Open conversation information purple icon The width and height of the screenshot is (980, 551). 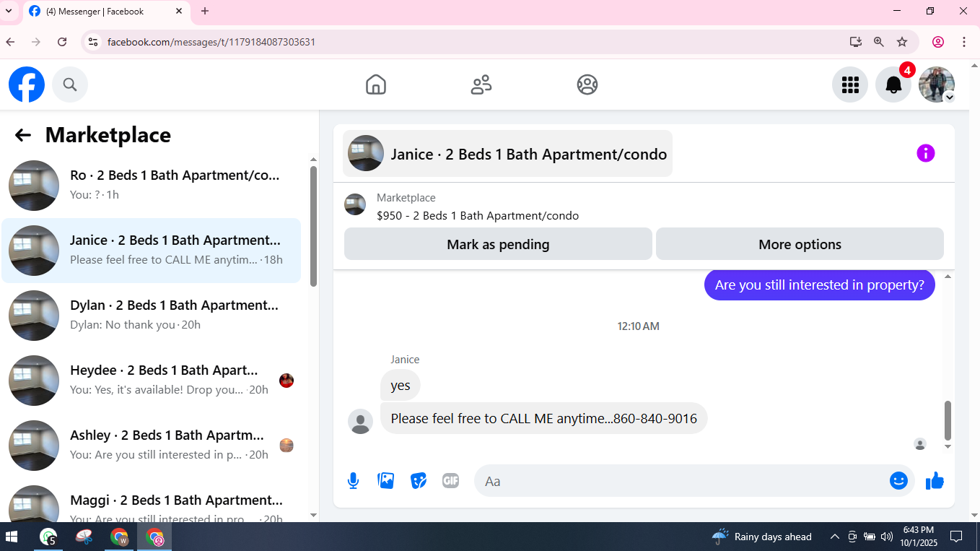(926, 153)
